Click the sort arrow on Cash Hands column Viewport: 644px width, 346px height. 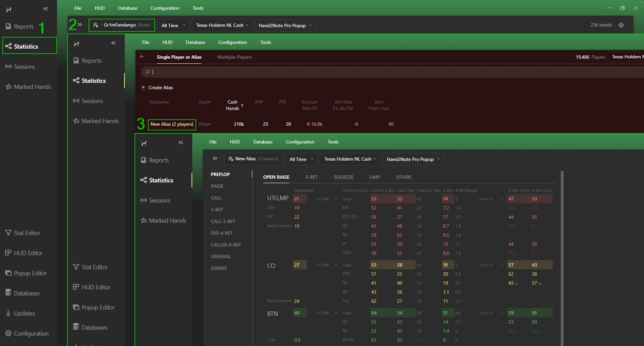(242, 105)
